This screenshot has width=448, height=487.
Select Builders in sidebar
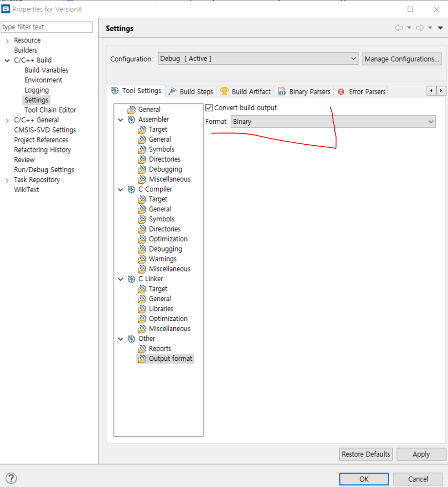coord(25,50)
